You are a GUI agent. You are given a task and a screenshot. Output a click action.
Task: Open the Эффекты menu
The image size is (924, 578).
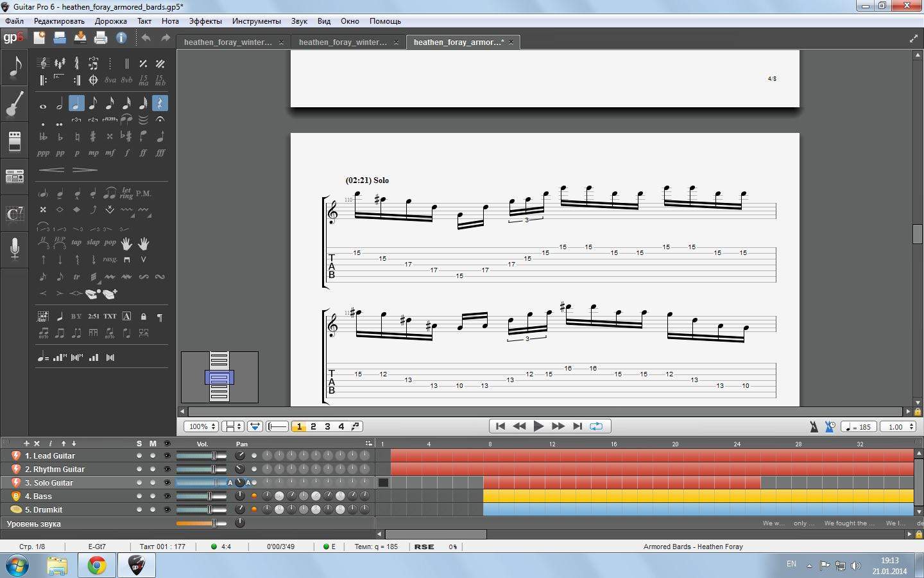pyautogui.click(x=205, y=21)
